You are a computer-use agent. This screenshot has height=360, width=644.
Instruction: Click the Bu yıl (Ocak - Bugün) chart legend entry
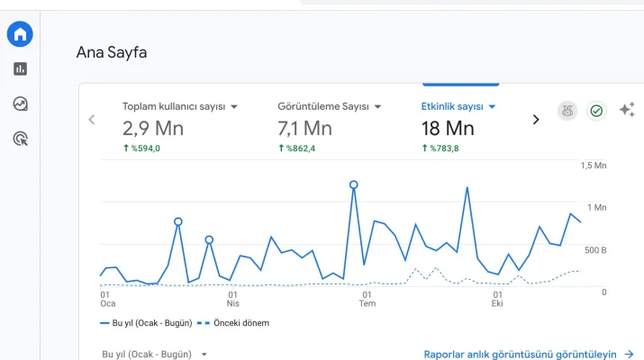[145, 322]
